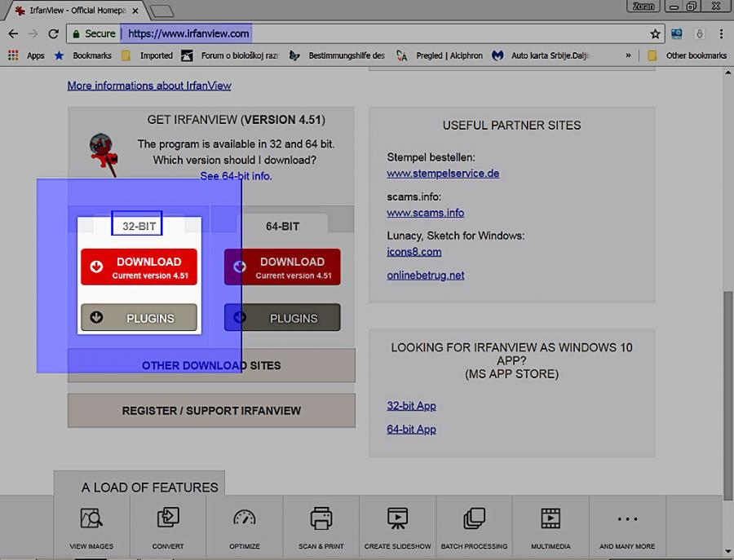
Task: Click the Convert feature icon
Action: point(168,518)
